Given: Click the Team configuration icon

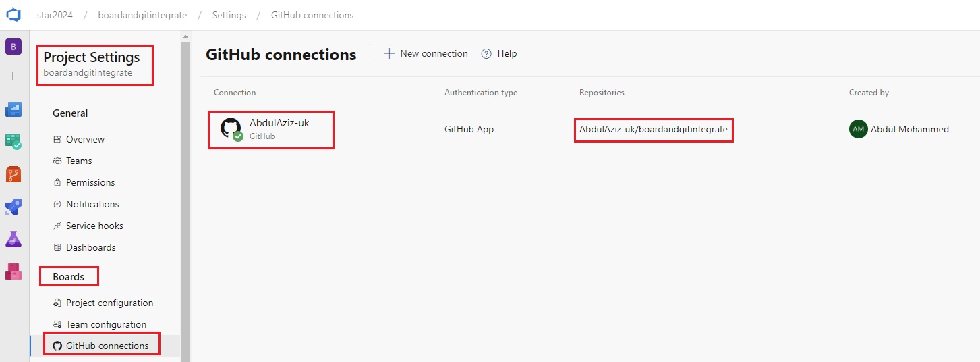Looking at the screenshot, I should click(x=57, y=324).
